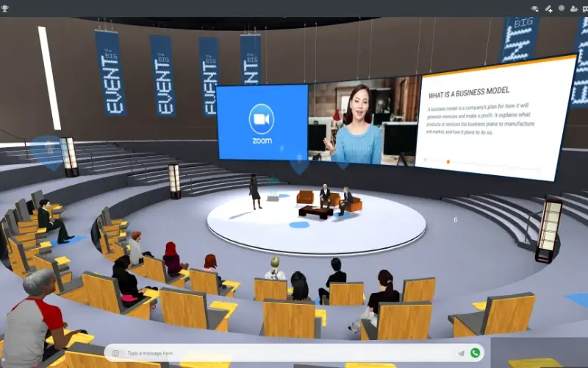Click the blue teleport spot on stage floor
588x368 pixels.
click(x=299, y=224)
